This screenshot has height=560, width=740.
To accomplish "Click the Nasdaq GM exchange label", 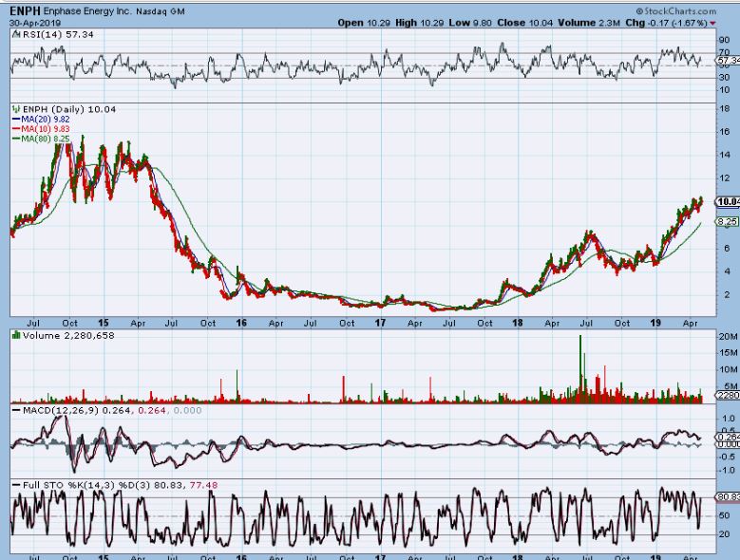I will [161, 11].
